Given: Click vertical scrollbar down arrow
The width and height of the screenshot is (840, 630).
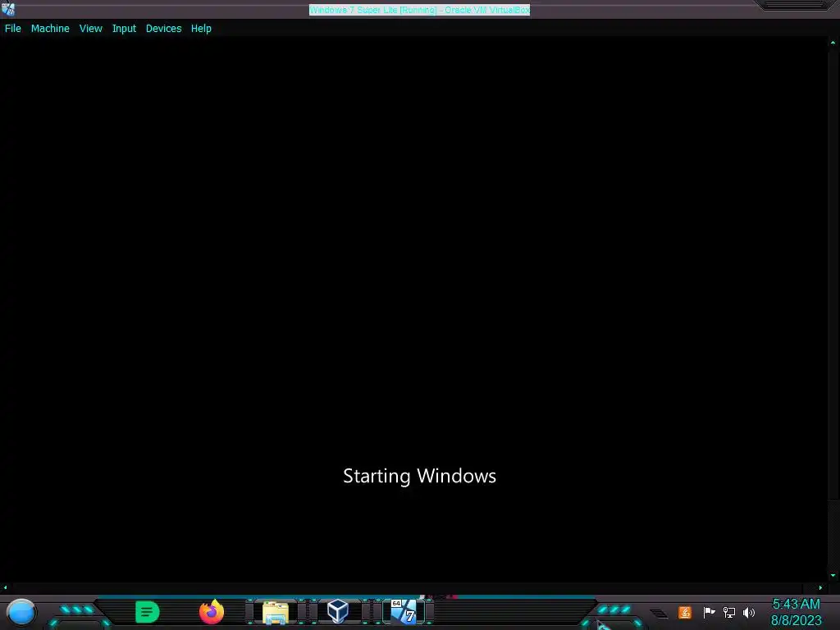Looking at the screenshot, I should point(833,576).
